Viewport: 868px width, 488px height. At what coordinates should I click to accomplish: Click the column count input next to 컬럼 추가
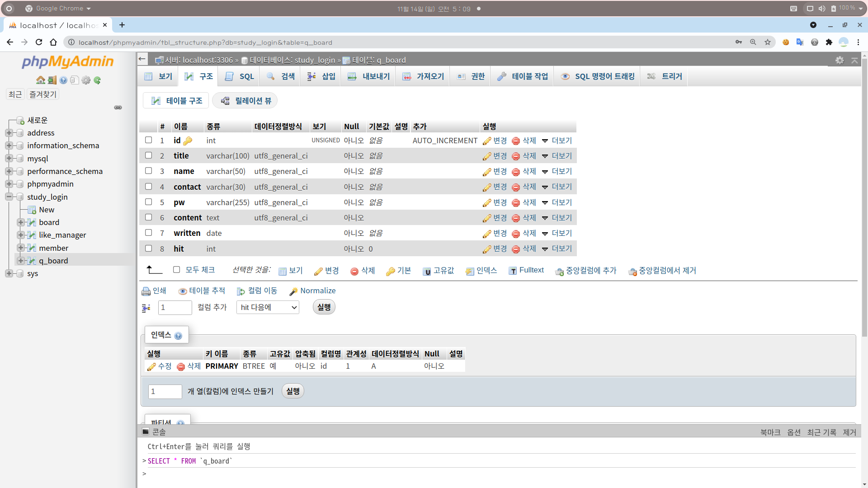[x=175, y=307]
